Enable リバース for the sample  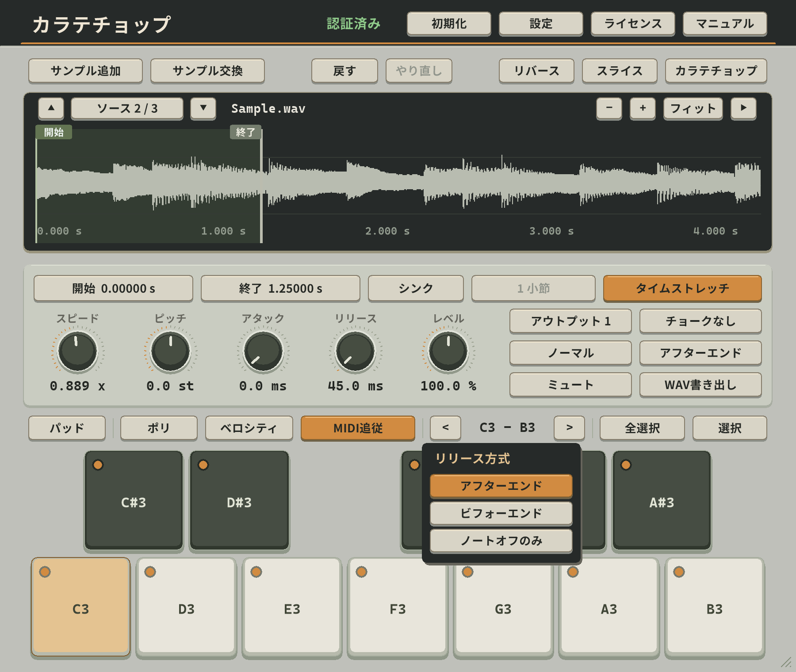point(536,71)
